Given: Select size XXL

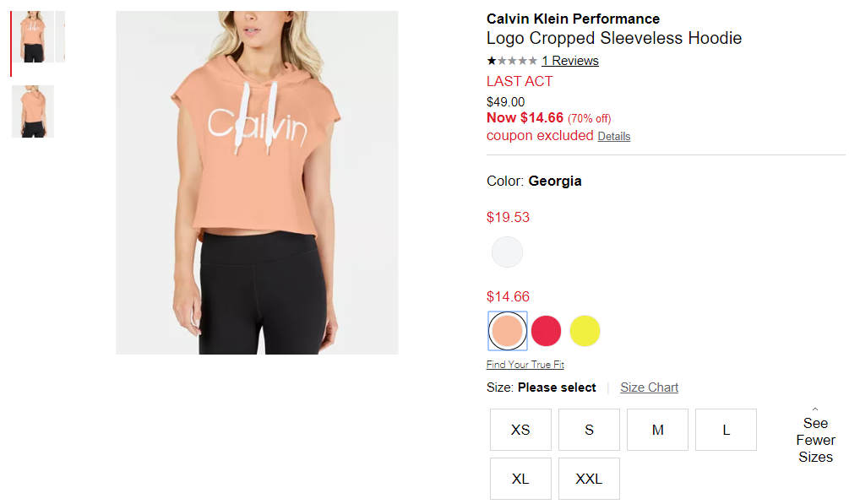Looking at the screenshot, I should 589,479.
